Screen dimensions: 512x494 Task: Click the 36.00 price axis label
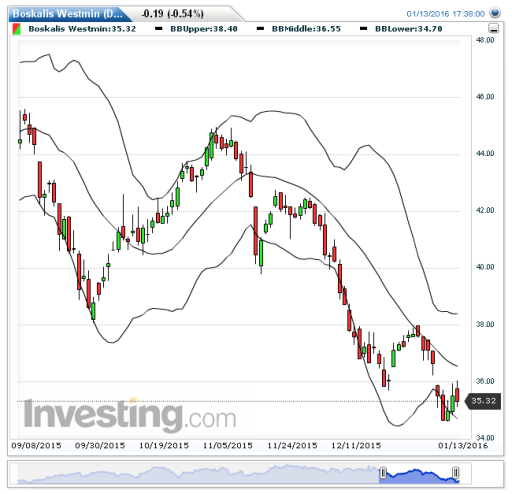tap(485, 381)
